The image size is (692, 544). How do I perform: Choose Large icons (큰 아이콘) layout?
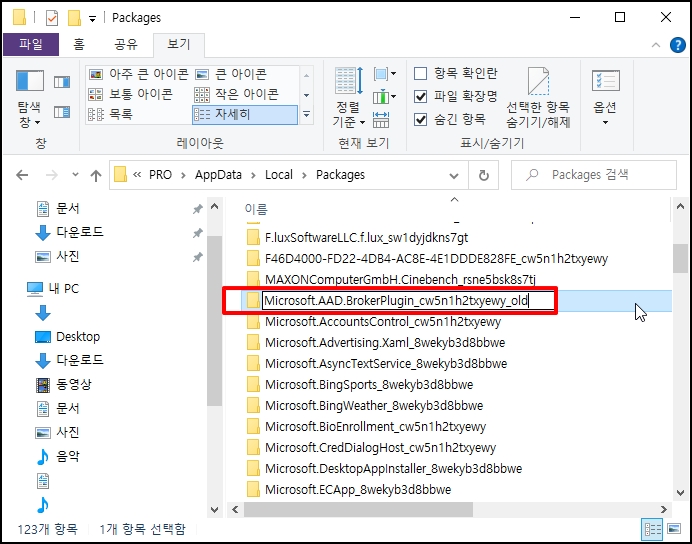(231, 74)
